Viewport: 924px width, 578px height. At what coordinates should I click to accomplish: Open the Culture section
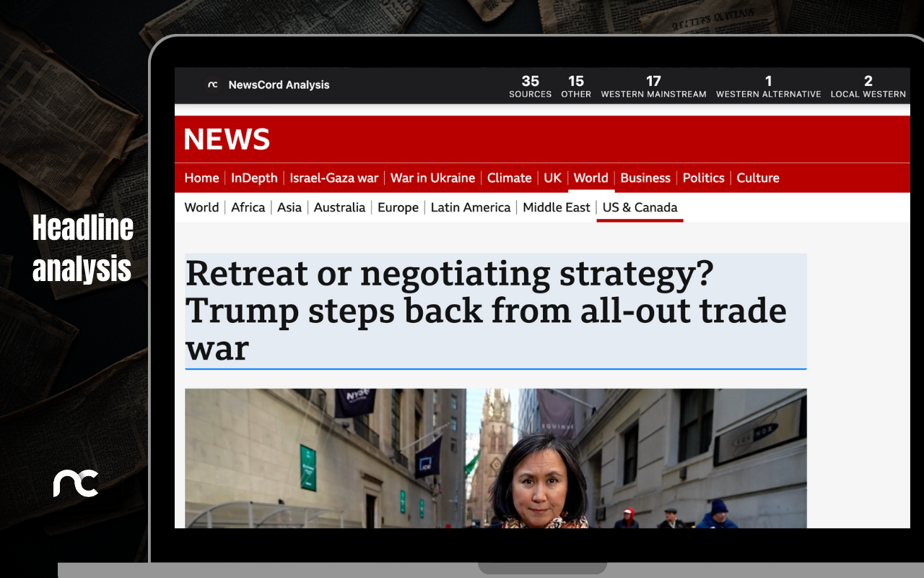coord(758,178)
